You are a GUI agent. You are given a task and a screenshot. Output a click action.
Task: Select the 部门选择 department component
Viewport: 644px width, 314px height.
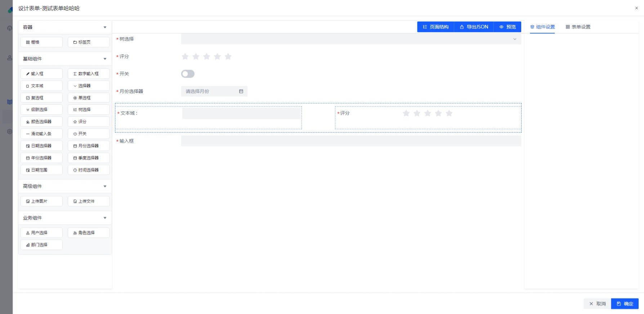point(41,245)
